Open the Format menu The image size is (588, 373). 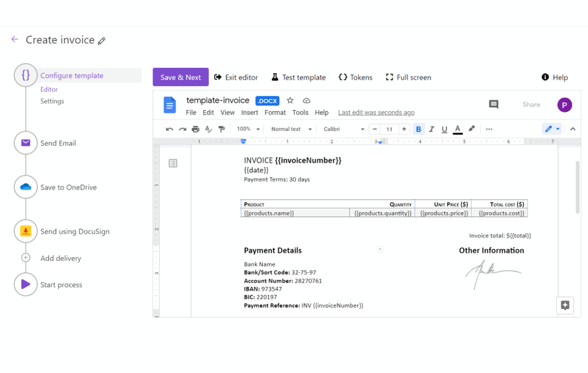click(x=275, y=112)
